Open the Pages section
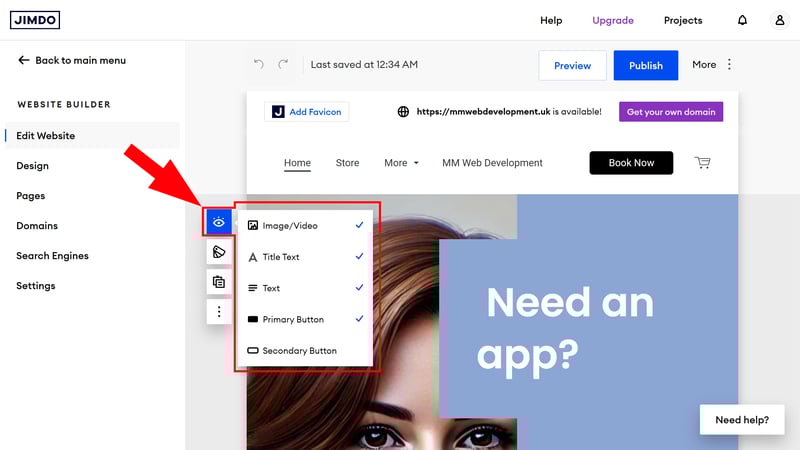 [x=31, y=196]
